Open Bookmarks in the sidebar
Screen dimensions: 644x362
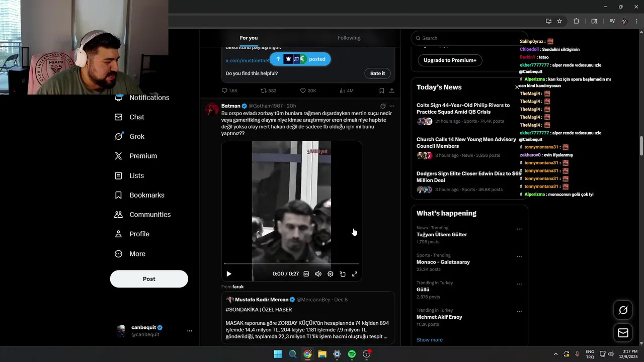click(x=139, y=195)
